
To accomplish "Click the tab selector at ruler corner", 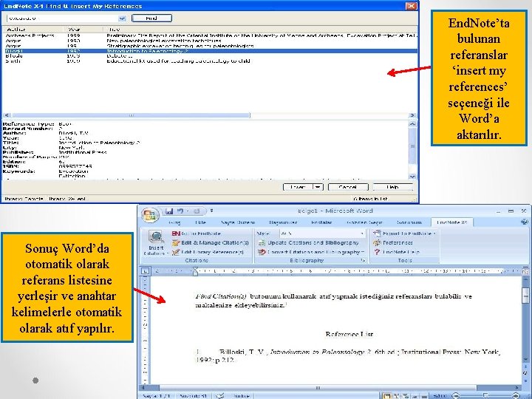I will pyautogui.click(x=146, y=270).
